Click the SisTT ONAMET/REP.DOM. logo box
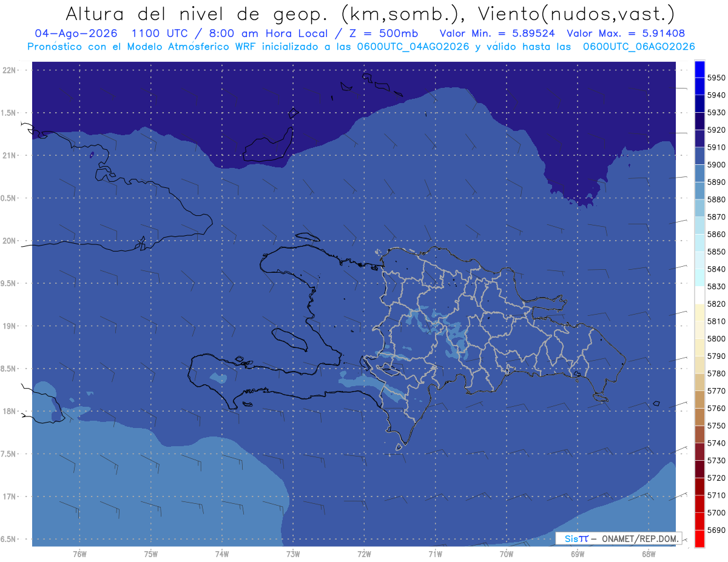The width and height of the screenshot is (728, 562). (x=618, y=538)
